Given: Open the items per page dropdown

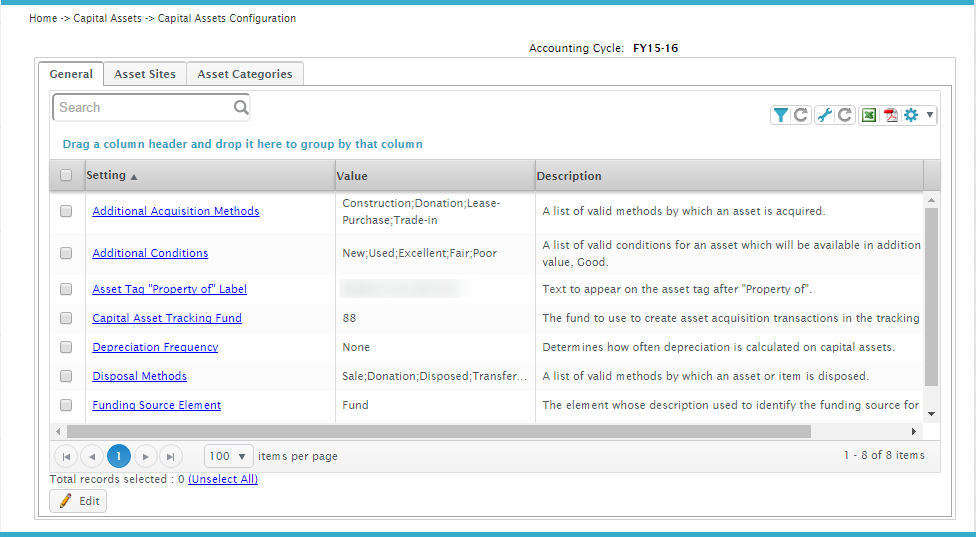Looking at the screenshot, I should tap(230, 456).
